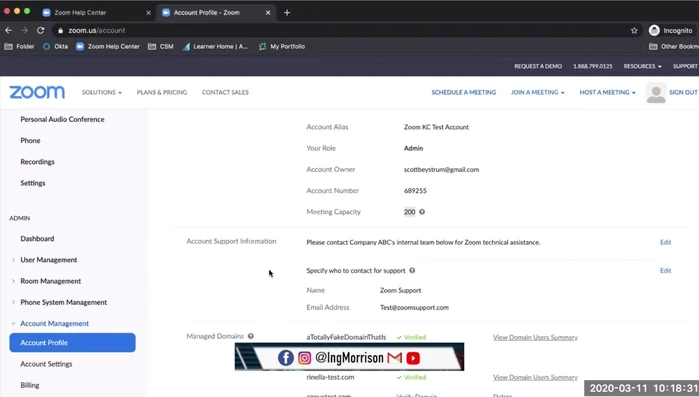Click the user profile avatar

point(656,93)
